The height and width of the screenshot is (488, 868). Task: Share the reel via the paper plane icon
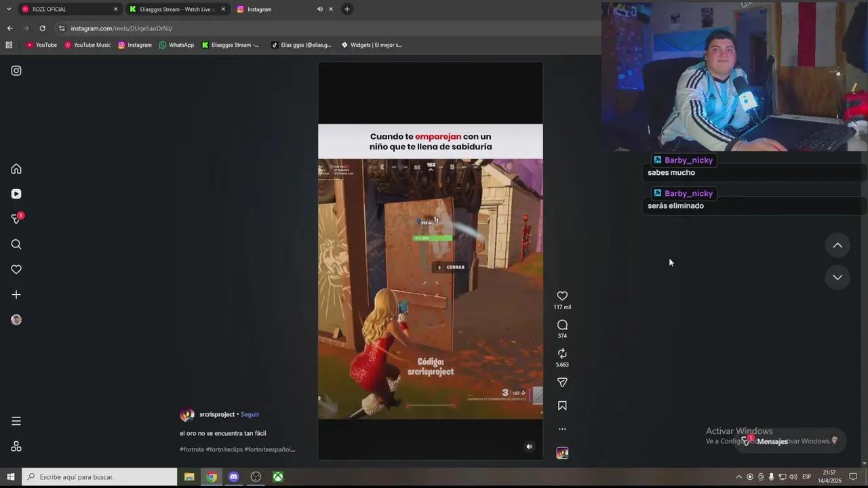point(562,382)
